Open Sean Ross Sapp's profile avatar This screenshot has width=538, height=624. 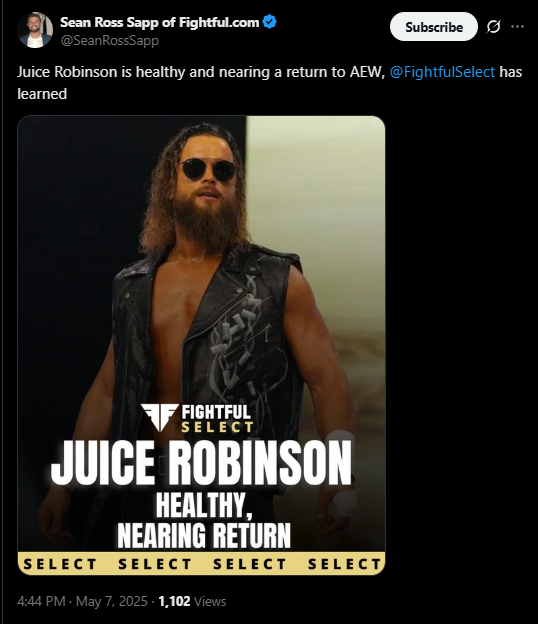(35, 30)
